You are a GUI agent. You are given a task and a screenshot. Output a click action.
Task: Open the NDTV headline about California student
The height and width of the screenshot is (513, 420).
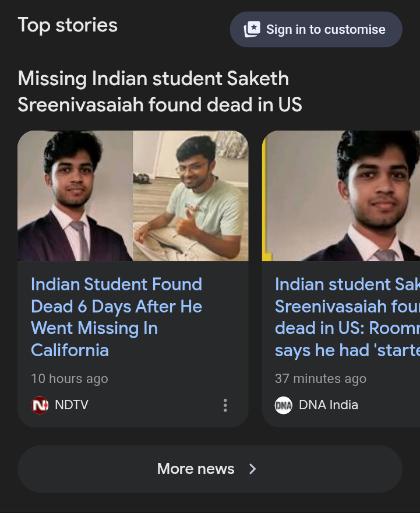point(117,317)
